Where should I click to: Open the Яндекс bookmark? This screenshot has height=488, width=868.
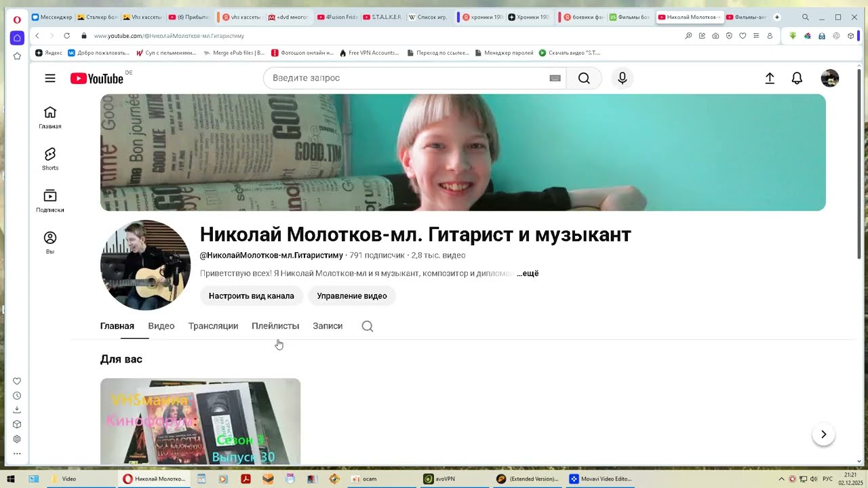49,52
